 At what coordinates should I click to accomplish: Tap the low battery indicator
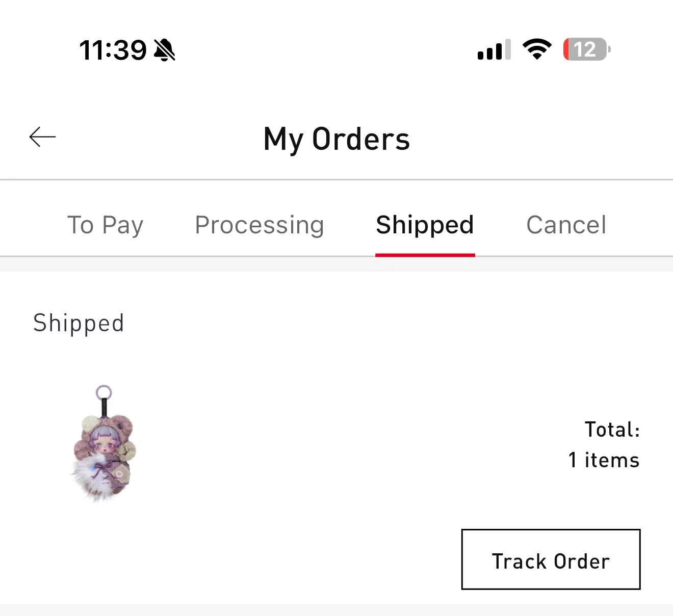[586, 49]
